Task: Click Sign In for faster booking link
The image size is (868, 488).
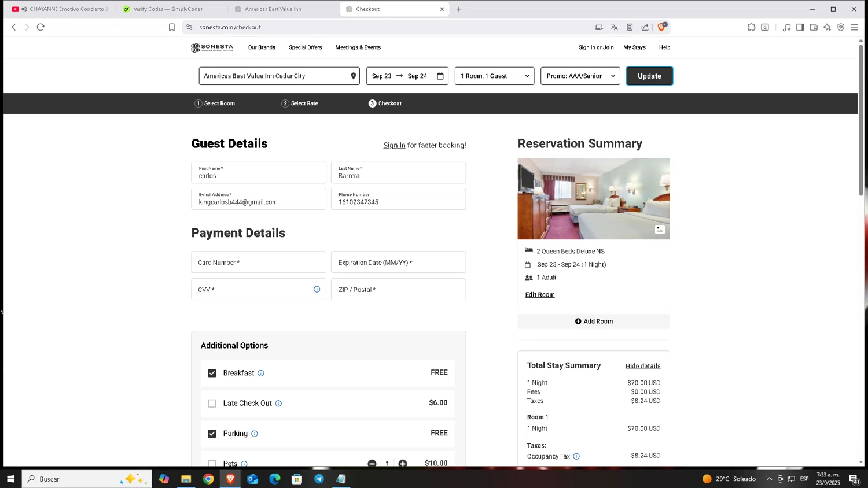Action: pos(394,145)
